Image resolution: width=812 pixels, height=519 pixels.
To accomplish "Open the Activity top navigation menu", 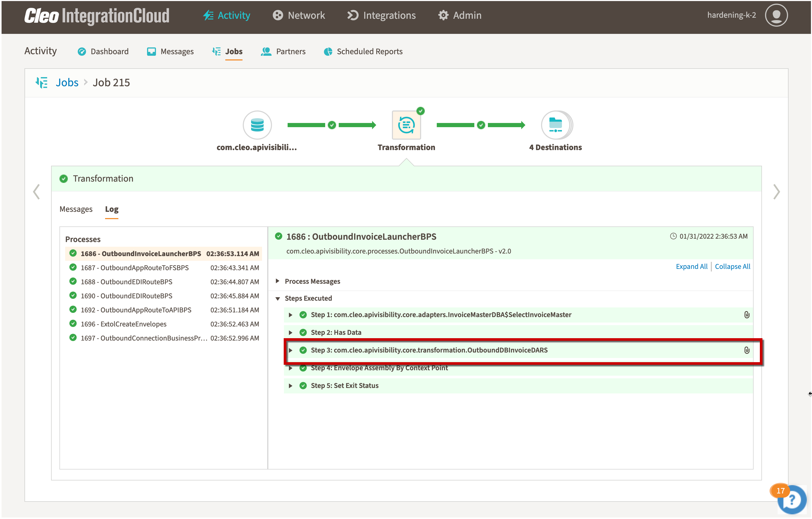I will [227, 15].
